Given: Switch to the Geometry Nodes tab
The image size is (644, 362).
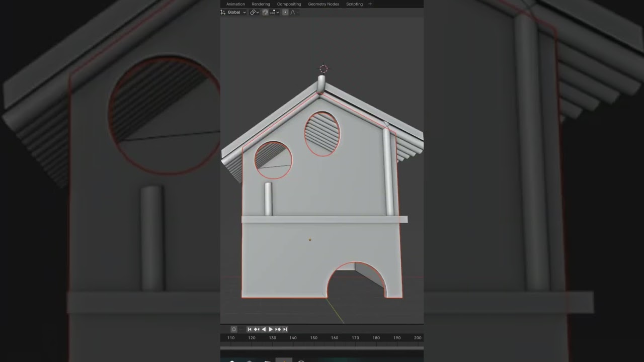Looking at the screenshot, I should click(324, 4).
